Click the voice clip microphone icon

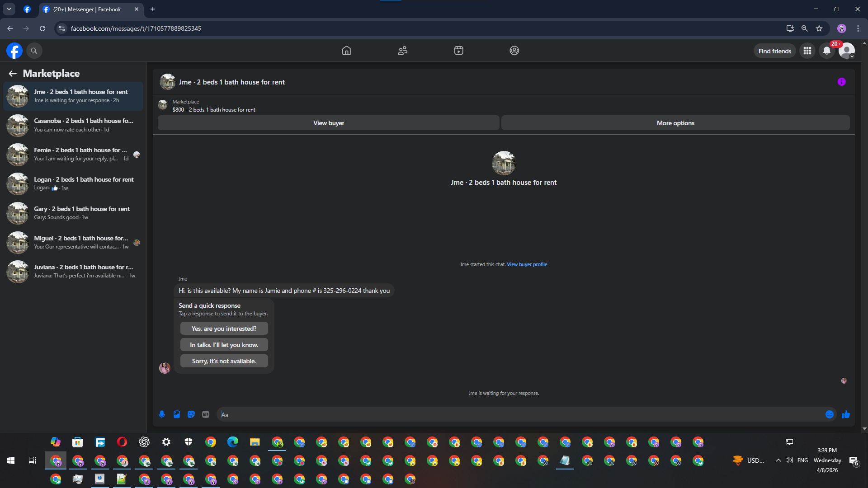point(162,414)
